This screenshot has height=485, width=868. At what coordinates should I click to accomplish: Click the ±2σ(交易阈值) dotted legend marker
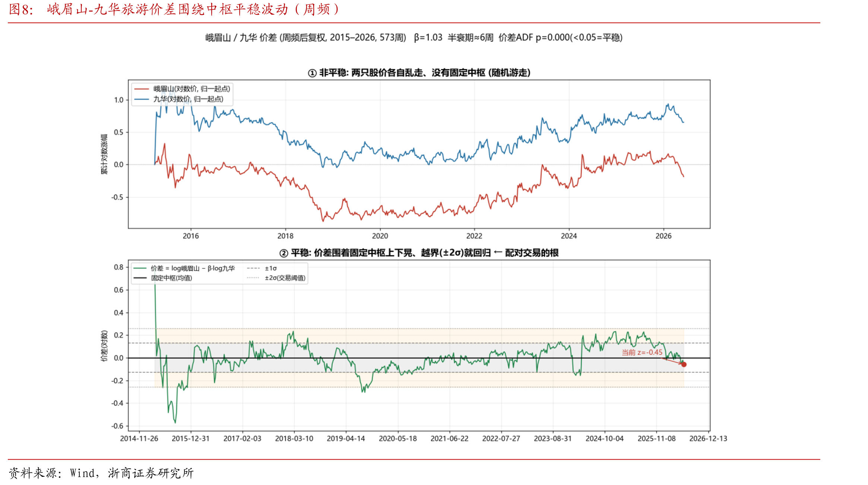pyautogui.click(x=253, y=278)
